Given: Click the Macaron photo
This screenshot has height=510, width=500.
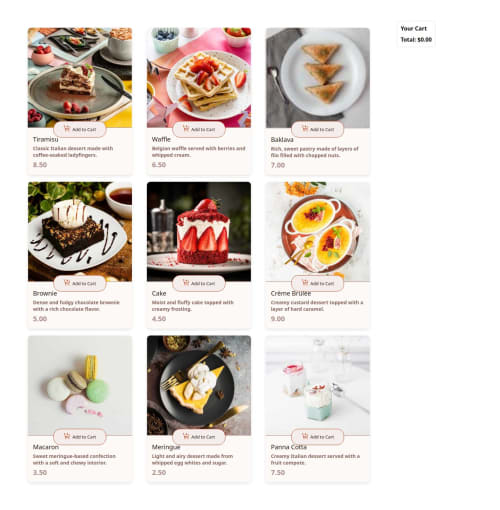Looking at the screenshot, I should click(80, 385).
